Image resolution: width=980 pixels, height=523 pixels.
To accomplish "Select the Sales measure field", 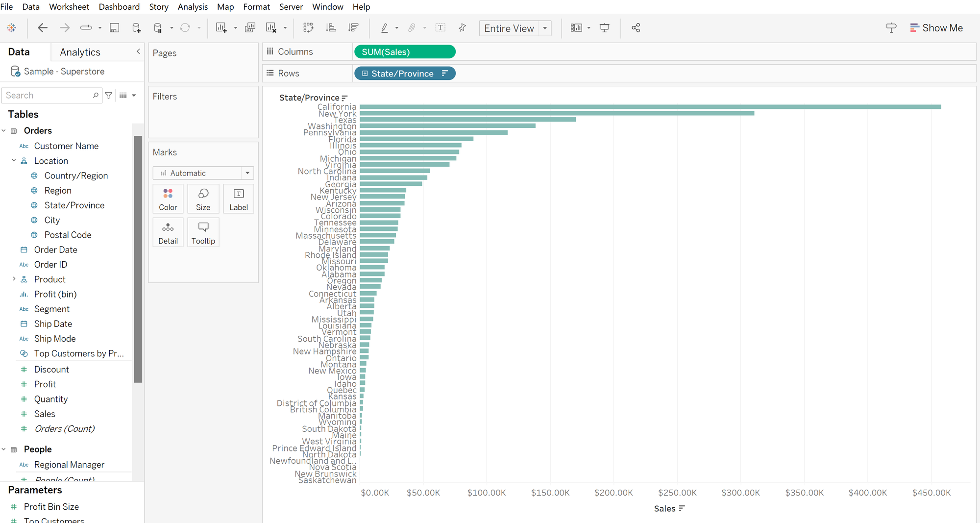I will (45, 414).
